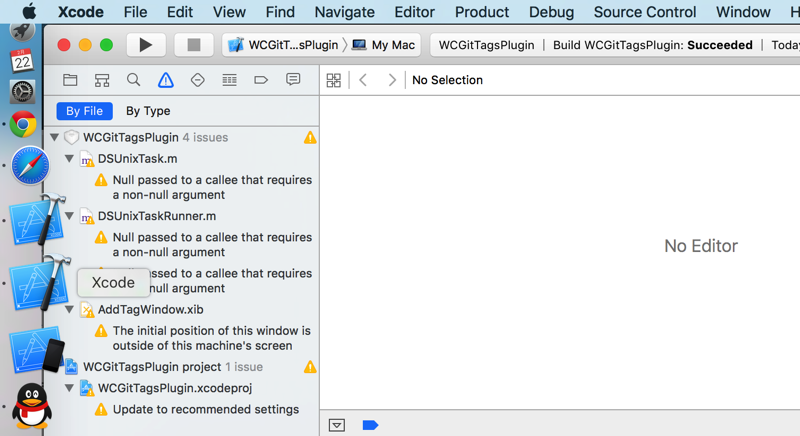Toggle the debug area hide button
Screen dimensions: 800x436
click(337, 425)
